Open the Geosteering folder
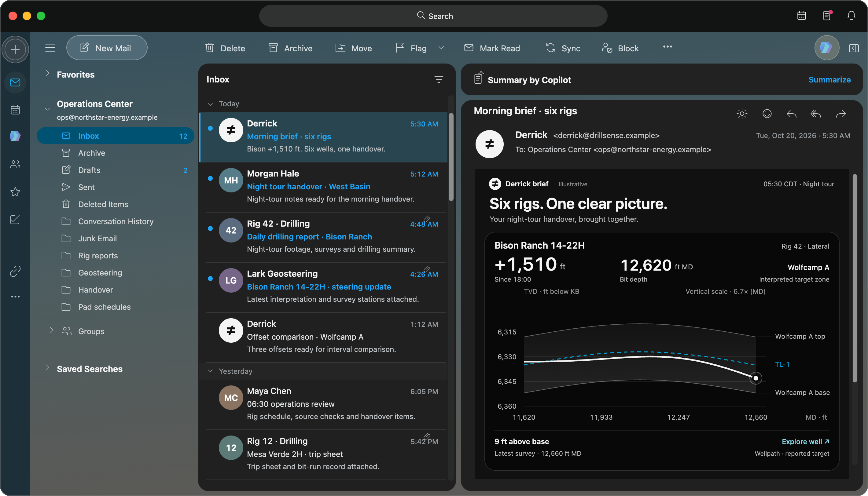The width and height of the screenshot is (868, 496). click(x=115, y=272)
